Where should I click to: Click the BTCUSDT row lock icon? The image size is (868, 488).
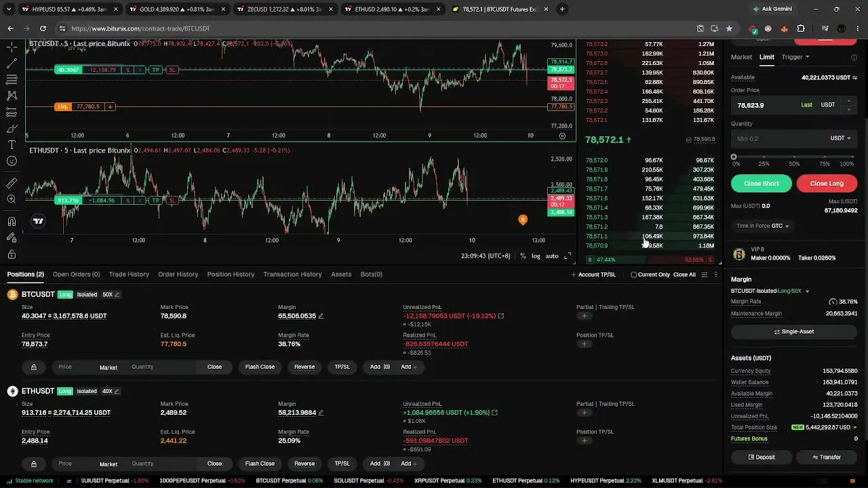34,367
